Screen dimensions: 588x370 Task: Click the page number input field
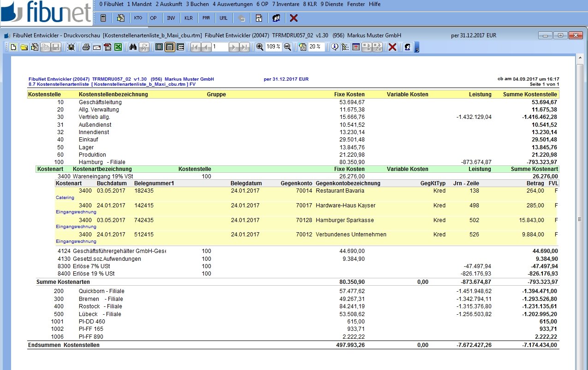tap(220, 47)
